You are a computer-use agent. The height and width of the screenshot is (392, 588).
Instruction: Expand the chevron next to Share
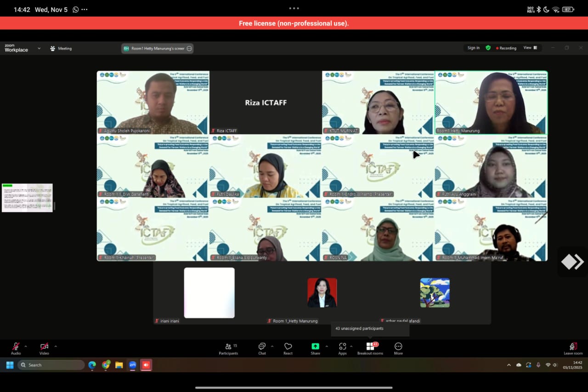tap(327, 347)
